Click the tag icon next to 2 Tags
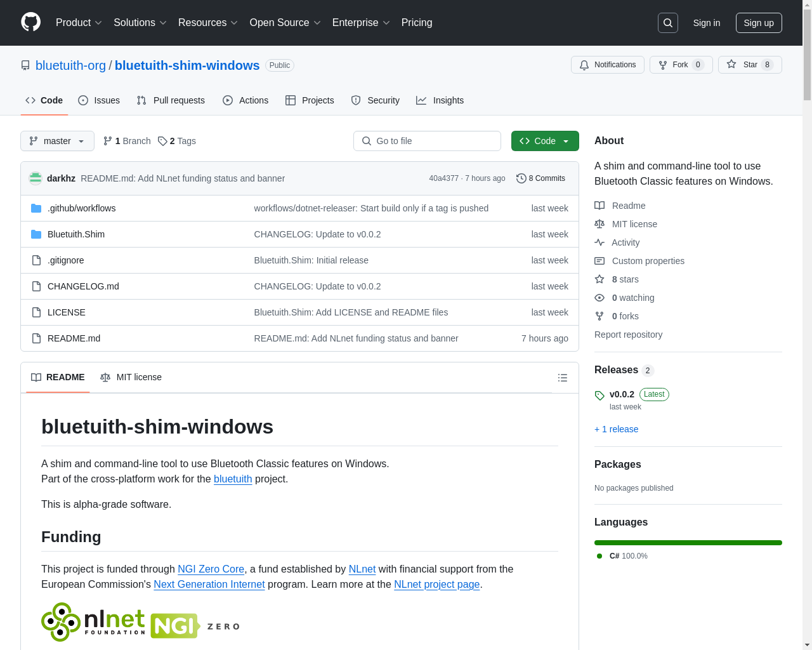 coord(162,141)
